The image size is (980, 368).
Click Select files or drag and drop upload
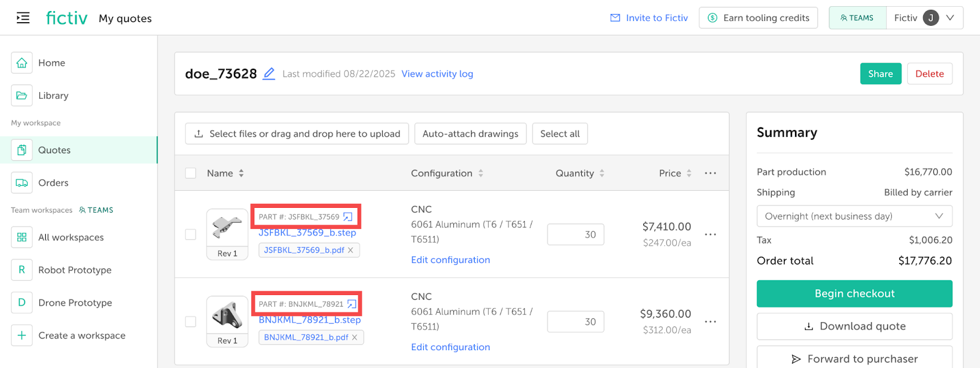click(x=297, y=134)
